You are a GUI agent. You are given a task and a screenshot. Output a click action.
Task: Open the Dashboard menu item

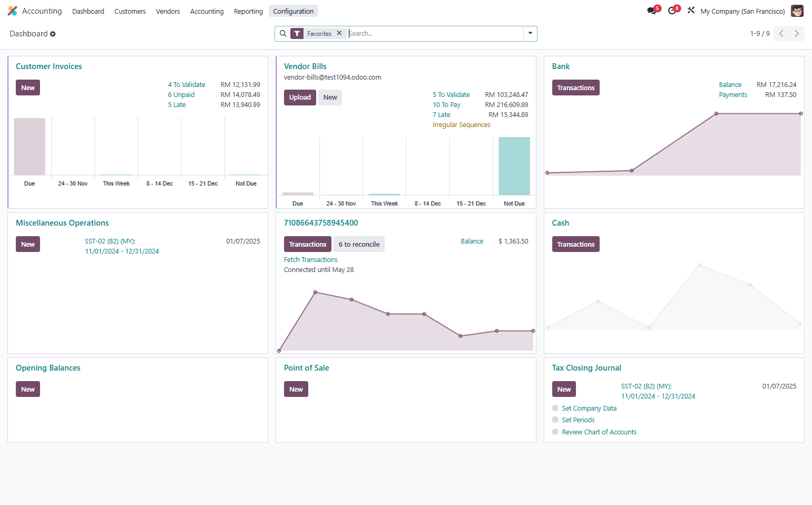coord(88,11)
